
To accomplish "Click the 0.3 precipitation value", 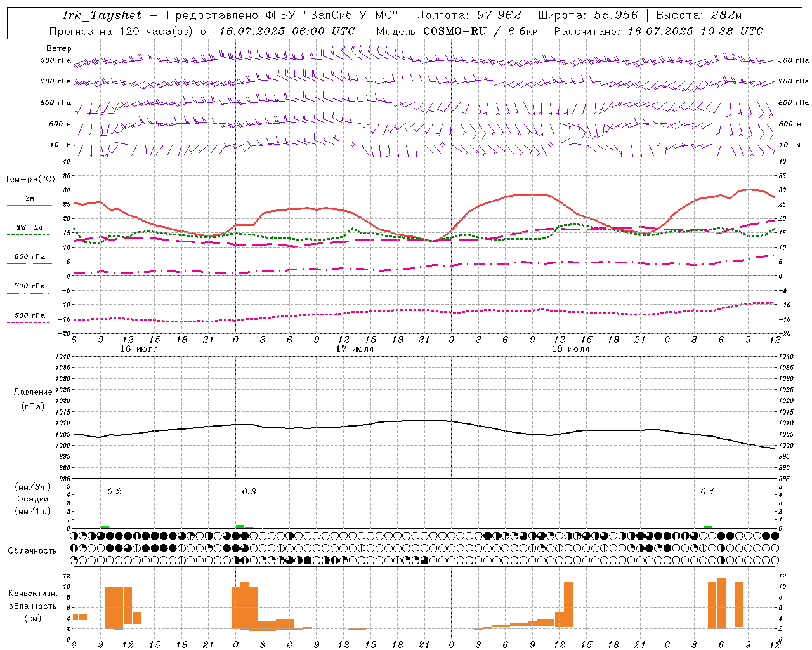I will click(x=249, y=491).
